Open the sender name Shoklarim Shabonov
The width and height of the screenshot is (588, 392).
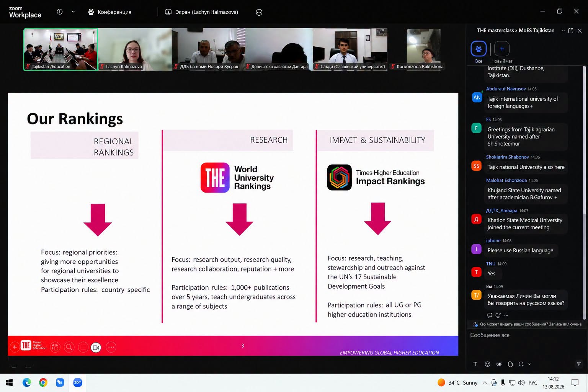tap(507, 157)
